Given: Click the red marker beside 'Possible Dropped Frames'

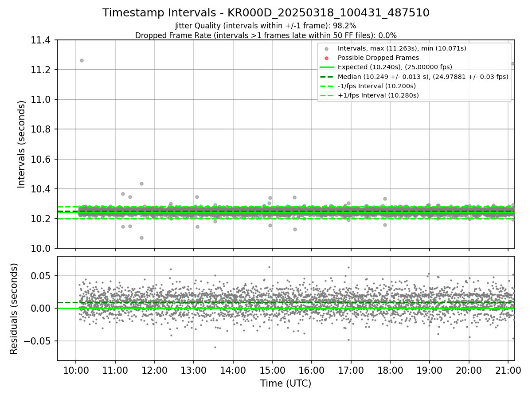Looking at the screenshot, I should [327, 58].
